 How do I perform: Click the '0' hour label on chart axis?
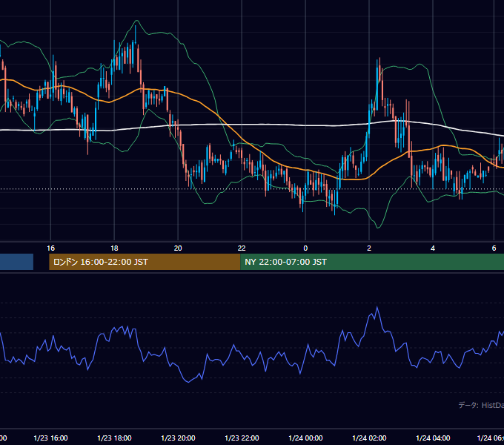(305, 248)
